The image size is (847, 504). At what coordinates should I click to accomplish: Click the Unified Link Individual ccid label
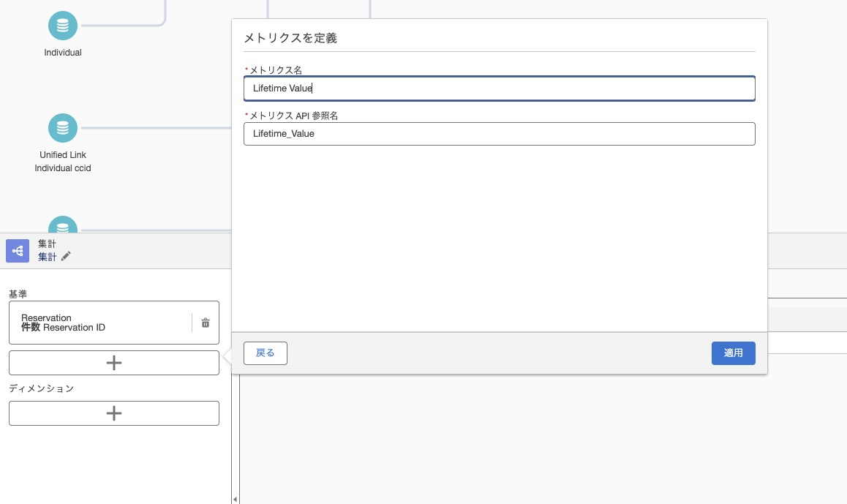click(63, 162)
